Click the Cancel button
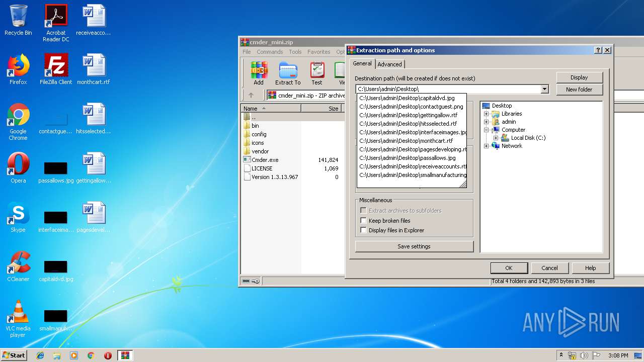Image resolution: width=644 pixels, height=362 pixels. [x=549, y=268]
